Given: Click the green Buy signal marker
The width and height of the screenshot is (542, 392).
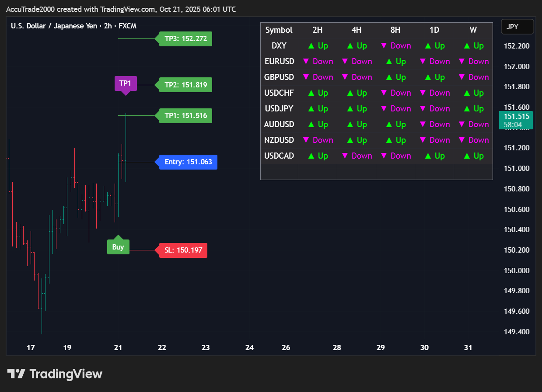Looking at the screenshot, I should click(x=118, y=246).
